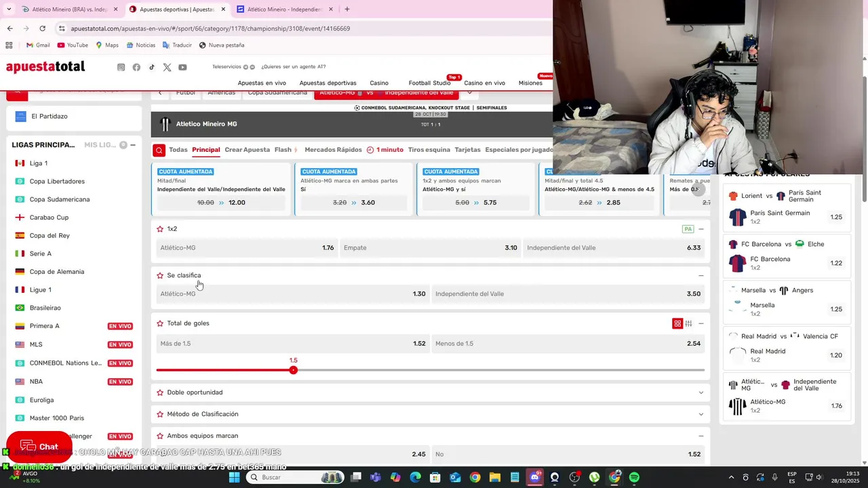Open the MIS LIG... sidebar tab
Image resolution: width=868 pixels, height=488 pixels.
100,145
